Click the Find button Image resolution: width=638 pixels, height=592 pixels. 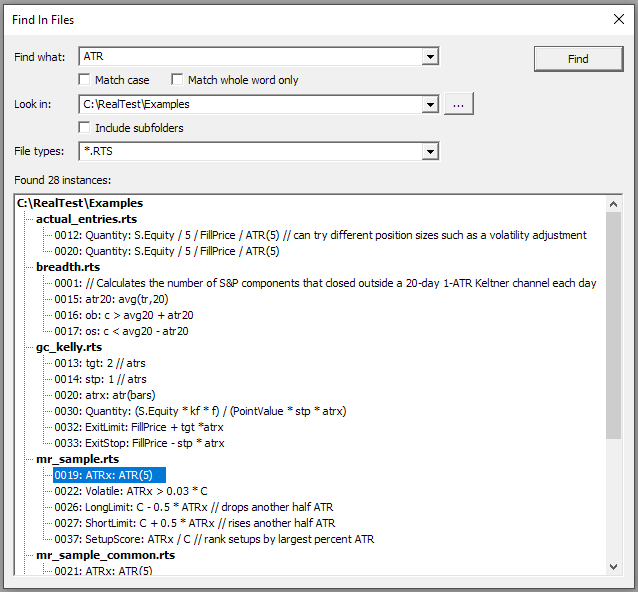[x=578, y=59]
